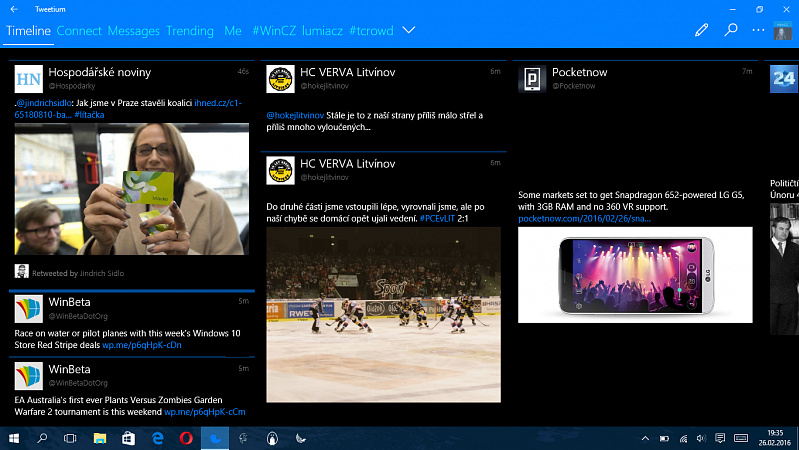This screenshot has height=450, width=799.
Task: Click the taskbar search icon
Action: point(42,438)
